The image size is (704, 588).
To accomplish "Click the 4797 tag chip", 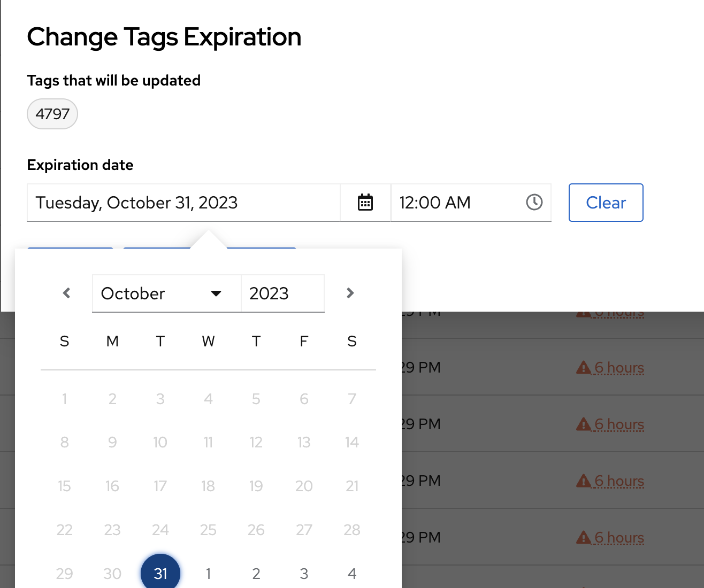I will point(52,114).
